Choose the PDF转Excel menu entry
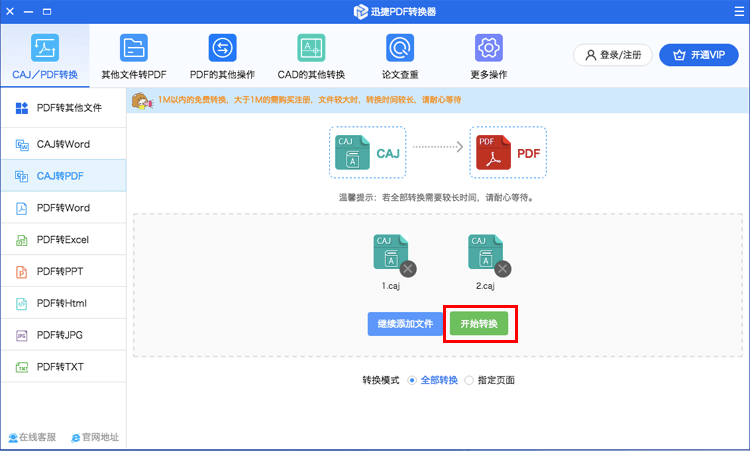750x451 pixels. point(64,240)
